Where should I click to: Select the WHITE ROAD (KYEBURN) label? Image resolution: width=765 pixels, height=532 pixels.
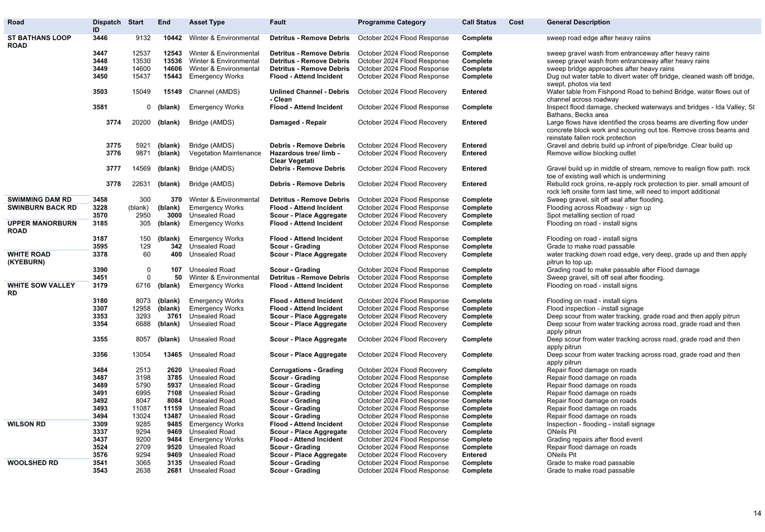pos(28,257)
